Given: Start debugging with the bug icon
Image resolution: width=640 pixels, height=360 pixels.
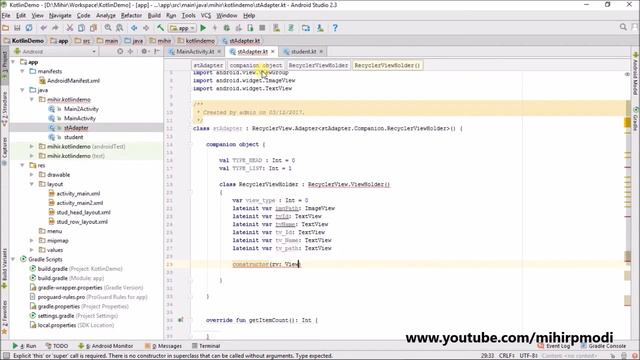Looking at the screenshot, I should 227,28.
